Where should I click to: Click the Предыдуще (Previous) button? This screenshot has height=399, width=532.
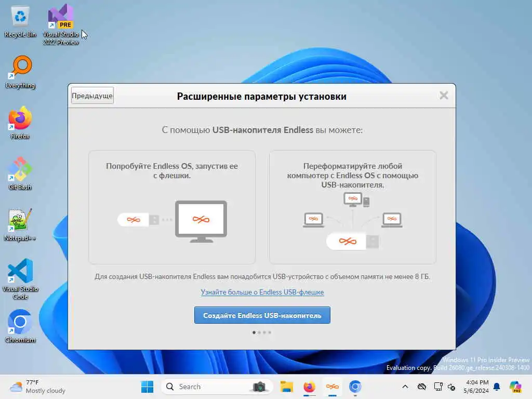click(x=92, y=96)
